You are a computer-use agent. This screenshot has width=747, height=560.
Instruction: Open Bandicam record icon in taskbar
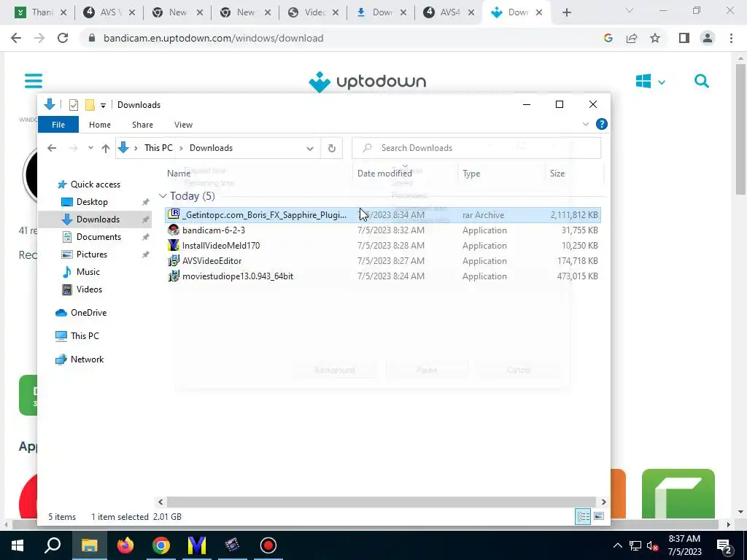tap(268, 545)
